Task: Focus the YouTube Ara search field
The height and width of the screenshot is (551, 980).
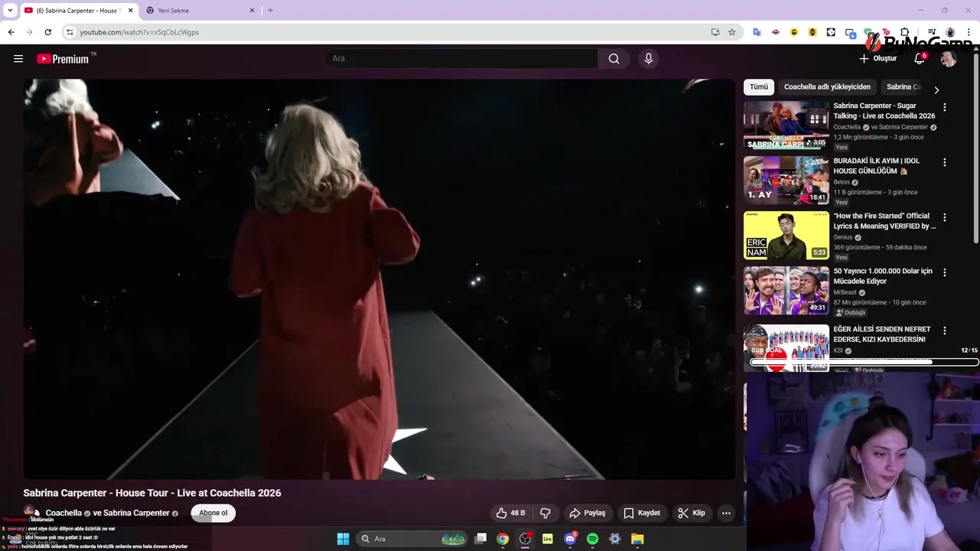Action: tap(461, 58)
